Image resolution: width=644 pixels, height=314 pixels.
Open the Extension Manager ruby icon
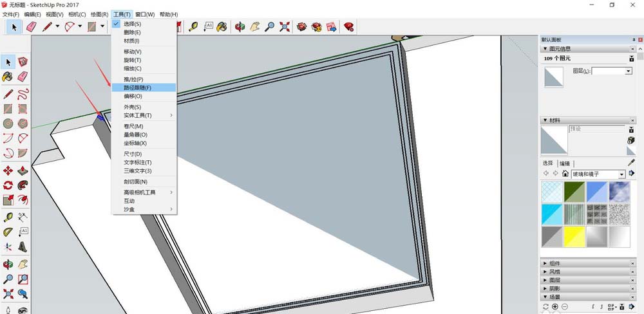(348, 27)
